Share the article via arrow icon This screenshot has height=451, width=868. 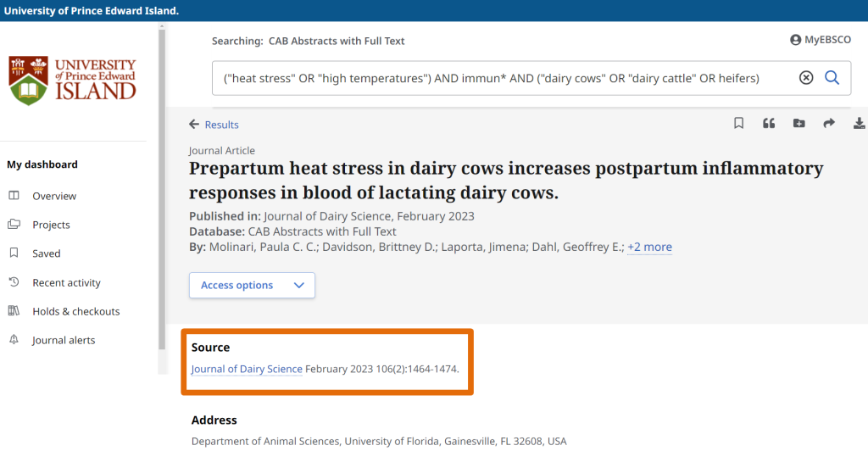(829, 124)
